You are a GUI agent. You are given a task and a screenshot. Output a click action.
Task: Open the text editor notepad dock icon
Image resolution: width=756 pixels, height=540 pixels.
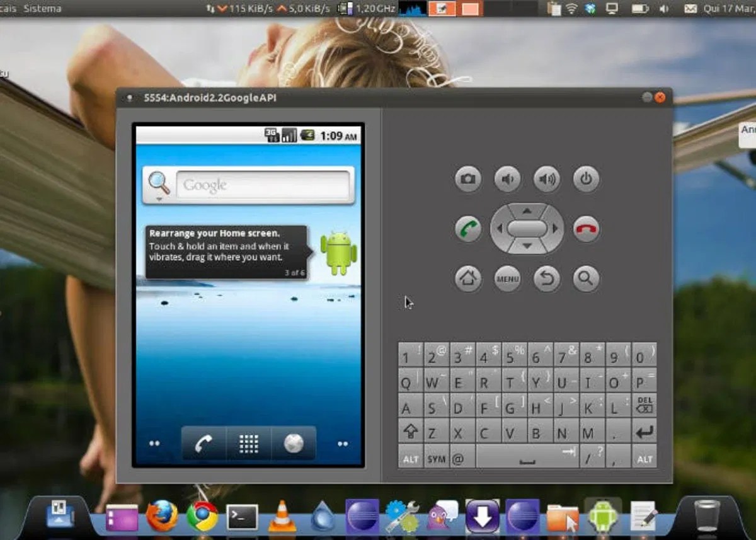coord(643,515)
